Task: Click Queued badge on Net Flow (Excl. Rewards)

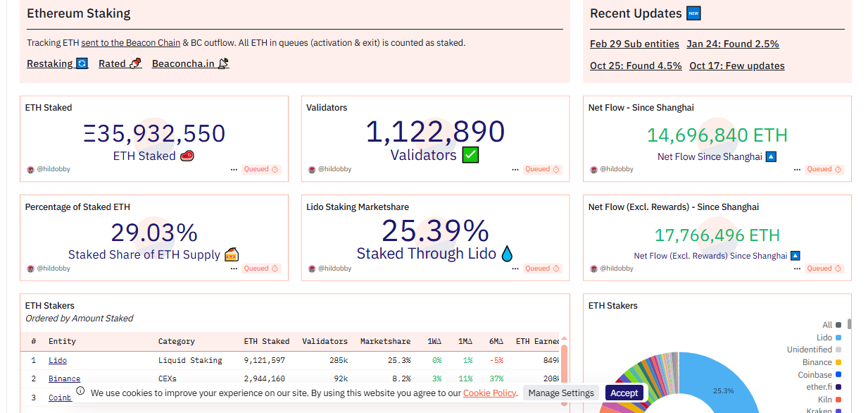Action: (x=824, y=269)
